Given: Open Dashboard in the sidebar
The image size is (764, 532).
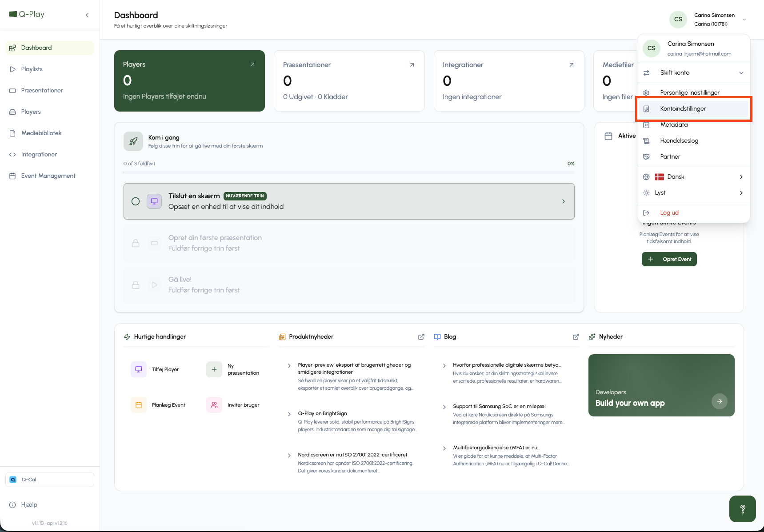Looking at the screenshot, I should [50, 48].
